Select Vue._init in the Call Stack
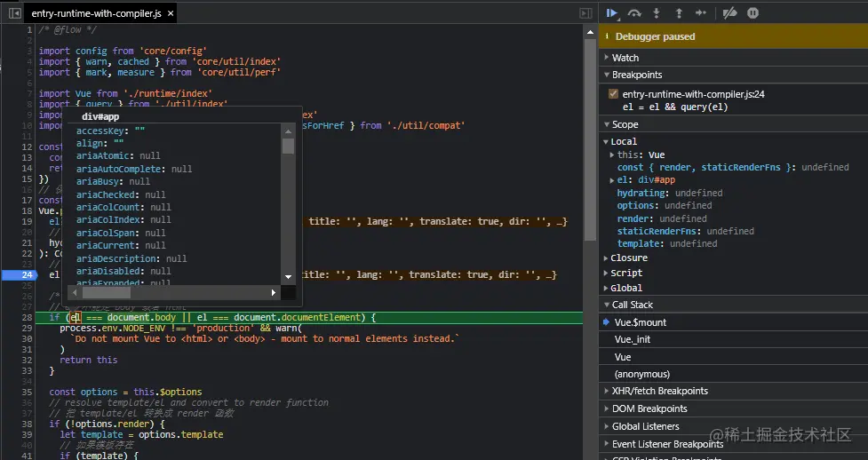 click(632, 339)
